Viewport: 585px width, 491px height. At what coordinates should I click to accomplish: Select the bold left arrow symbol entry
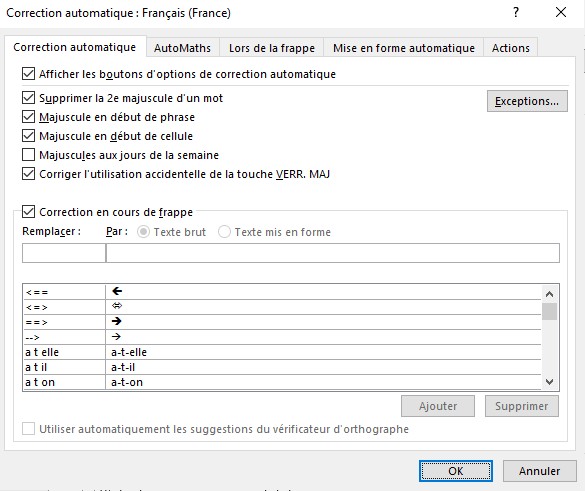point(117,291)
